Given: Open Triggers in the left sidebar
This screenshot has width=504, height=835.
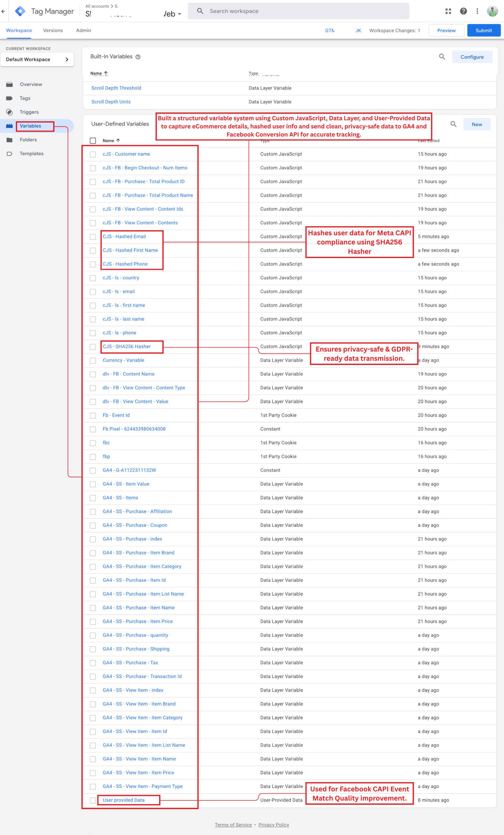Looking at the screenshot, I should (29, 112).
